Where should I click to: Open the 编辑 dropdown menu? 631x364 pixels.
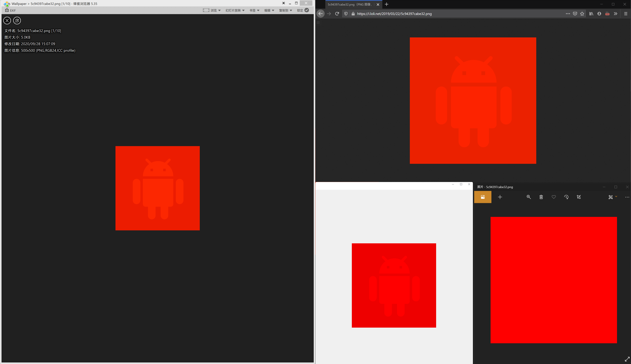click(x=269, y=10)
